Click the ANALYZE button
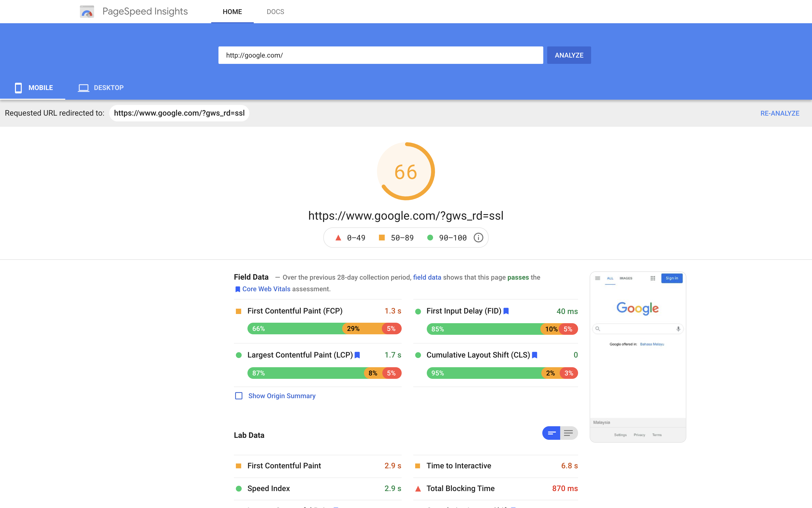Screen dimensions: 812x508 coord(569,55)
